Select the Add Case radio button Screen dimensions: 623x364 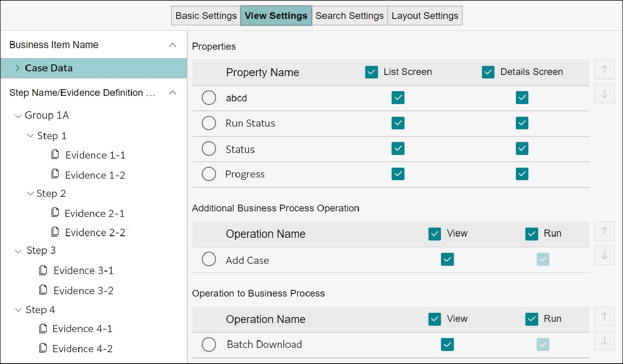click(x=209, y=259)
